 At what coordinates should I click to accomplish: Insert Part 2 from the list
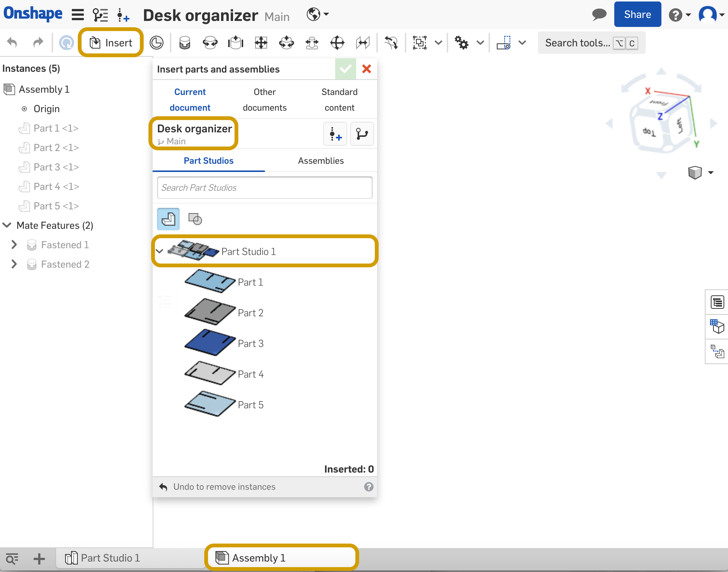coord(224,313)
